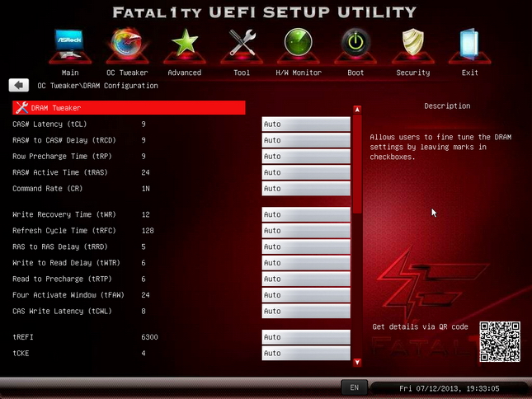Select the CAS# Latency (tCL) label
The image size is (532, 399).
click(49, 124)
